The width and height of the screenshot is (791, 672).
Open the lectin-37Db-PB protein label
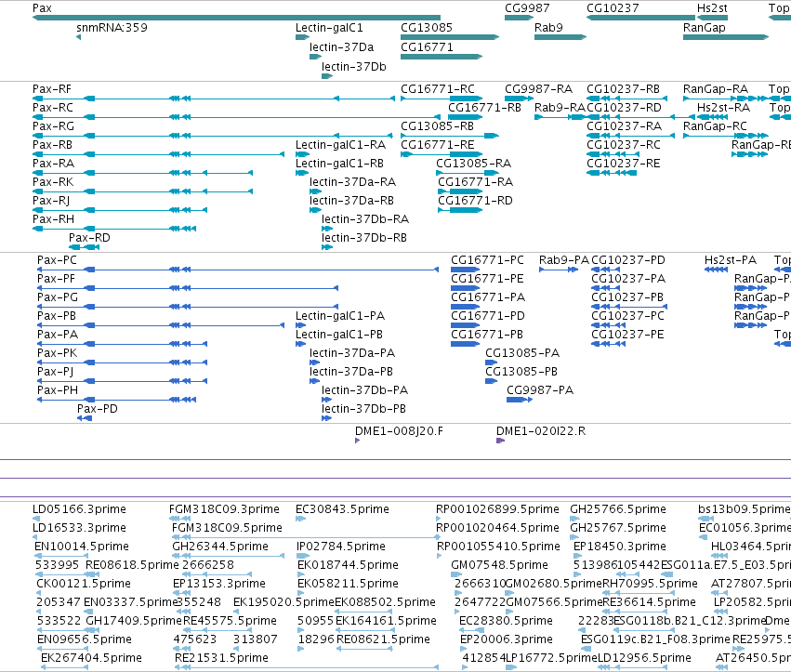(x=363, y=409)
